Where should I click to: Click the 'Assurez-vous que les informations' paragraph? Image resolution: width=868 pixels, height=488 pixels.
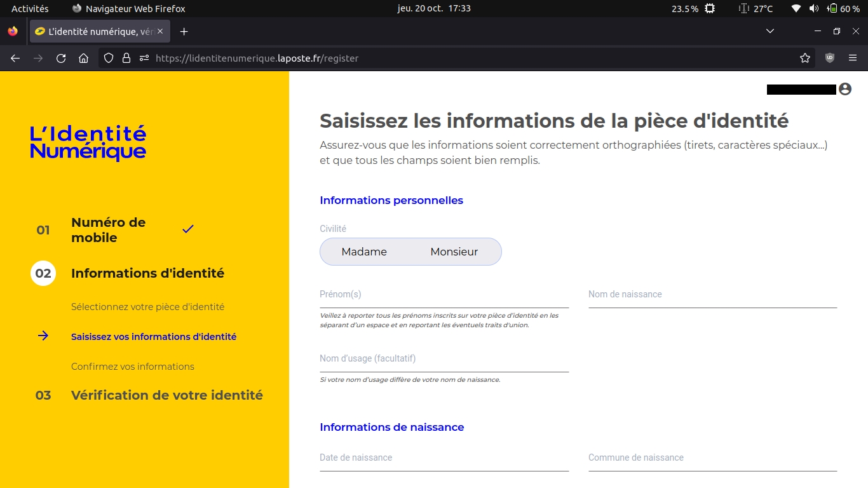[574, 153]
